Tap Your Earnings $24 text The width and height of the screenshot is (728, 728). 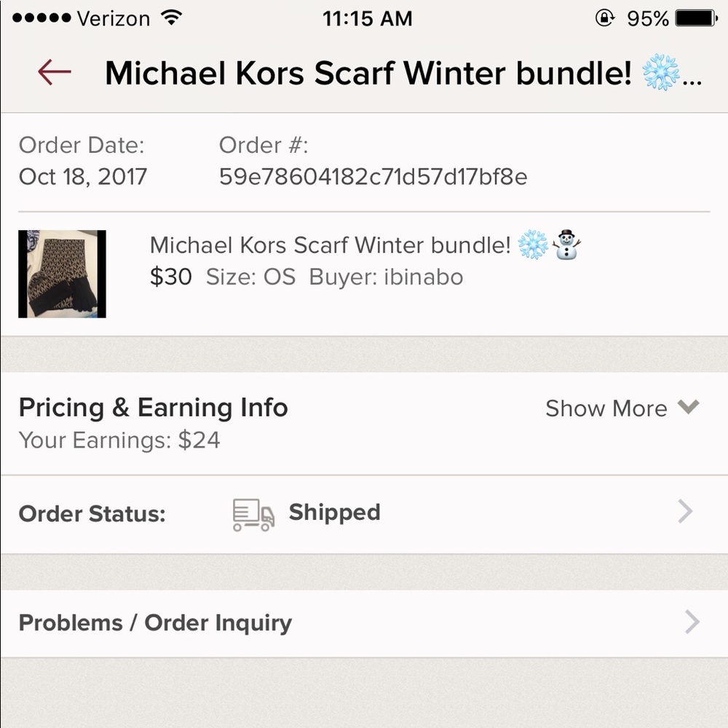(x=120, y=440)
